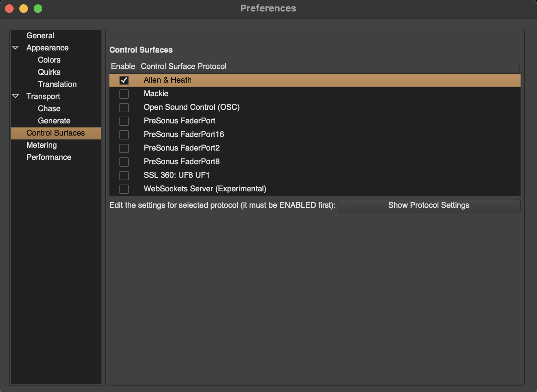Enable Open Sound Control (OSC) checkbox
The image size is (537, 392).
coord(124,108)
